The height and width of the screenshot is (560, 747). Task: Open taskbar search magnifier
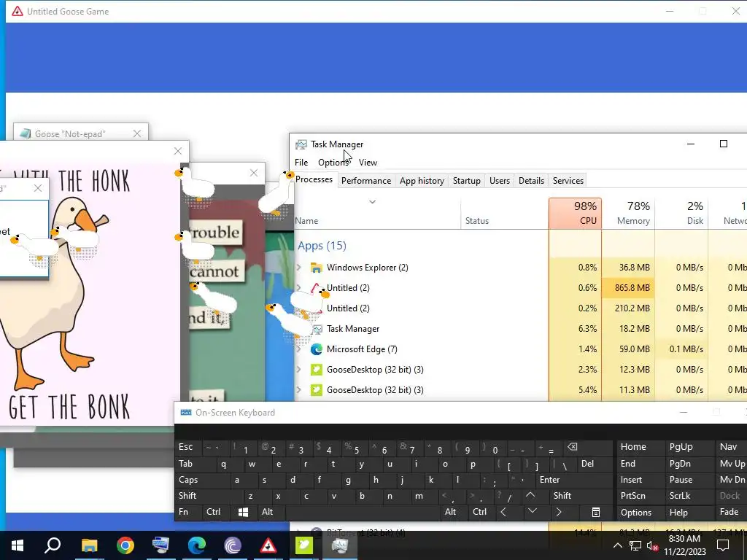pyautogui.click(x=53, y=545)
